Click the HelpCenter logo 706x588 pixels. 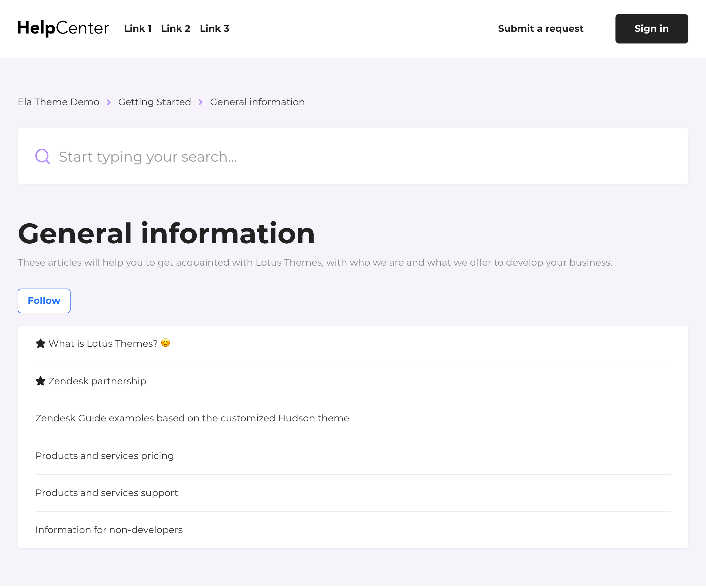click(63, 28)
